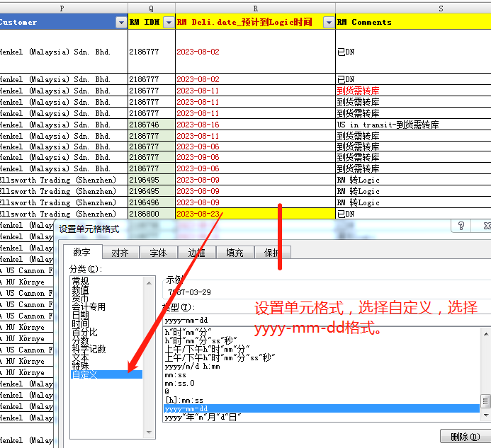Open the RM IDH filter dropdown
This screenshot has height=448, width=491.
point(168,23)
